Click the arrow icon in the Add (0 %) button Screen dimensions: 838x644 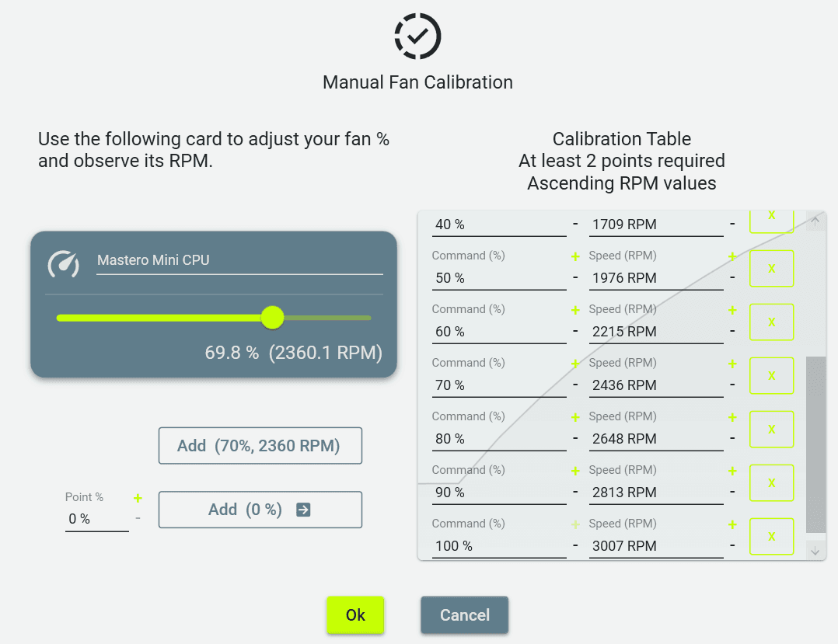(x=303, y=510)
